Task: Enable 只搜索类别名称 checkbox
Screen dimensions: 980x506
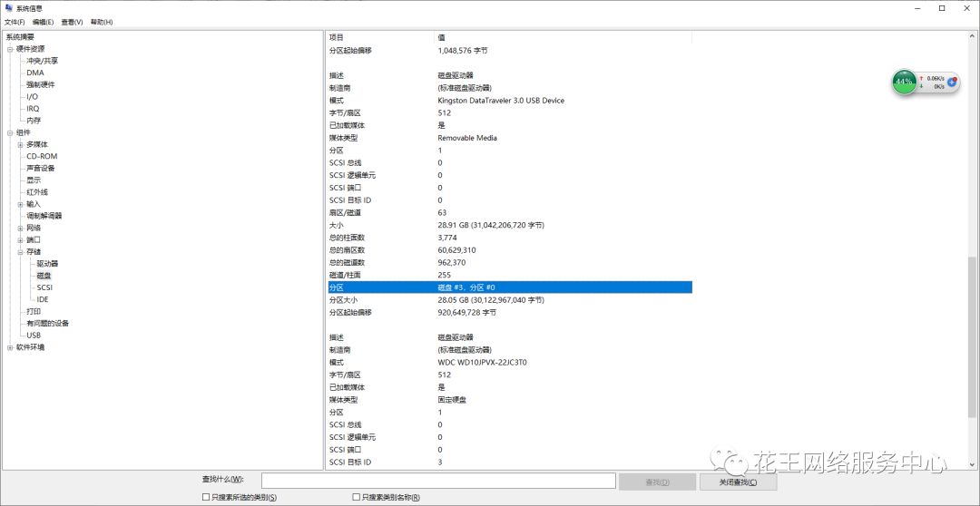Action: tap(357, 497)
